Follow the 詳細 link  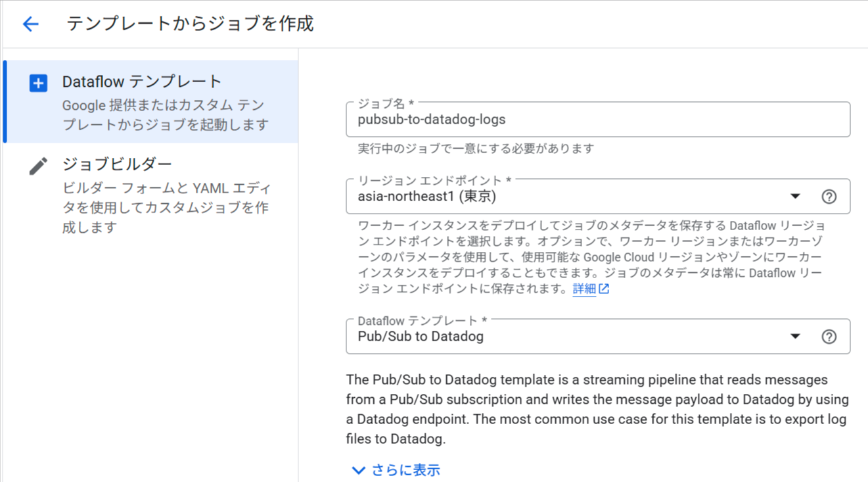(584, 289)
